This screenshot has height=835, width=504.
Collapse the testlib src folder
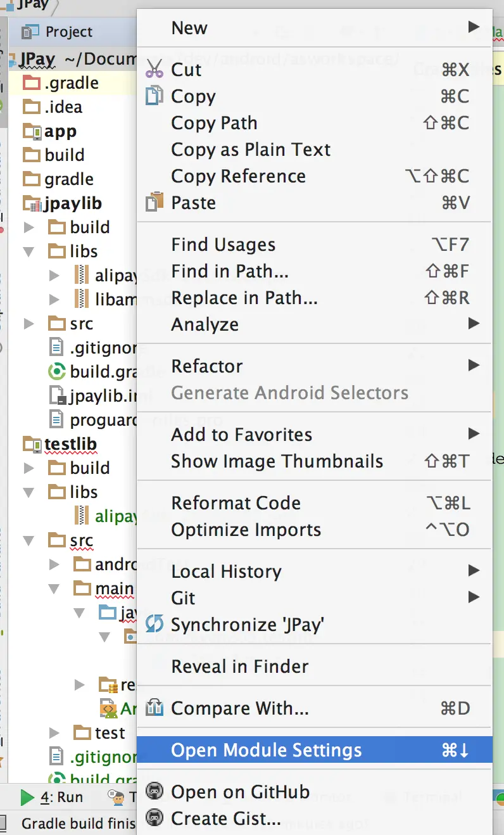[28, 540]
